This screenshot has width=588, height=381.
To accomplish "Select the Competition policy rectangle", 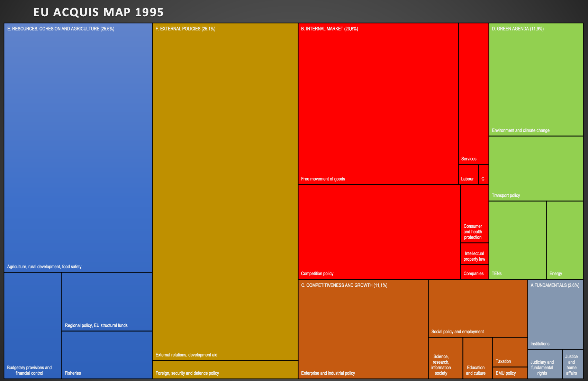I will [379, 232].
